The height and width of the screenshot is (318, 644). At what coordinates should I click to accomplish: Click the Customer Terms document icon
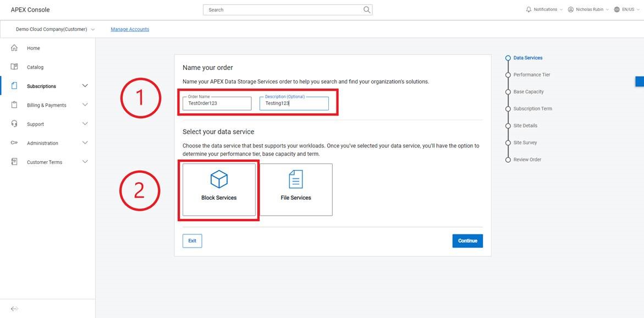tap(14, 162)
